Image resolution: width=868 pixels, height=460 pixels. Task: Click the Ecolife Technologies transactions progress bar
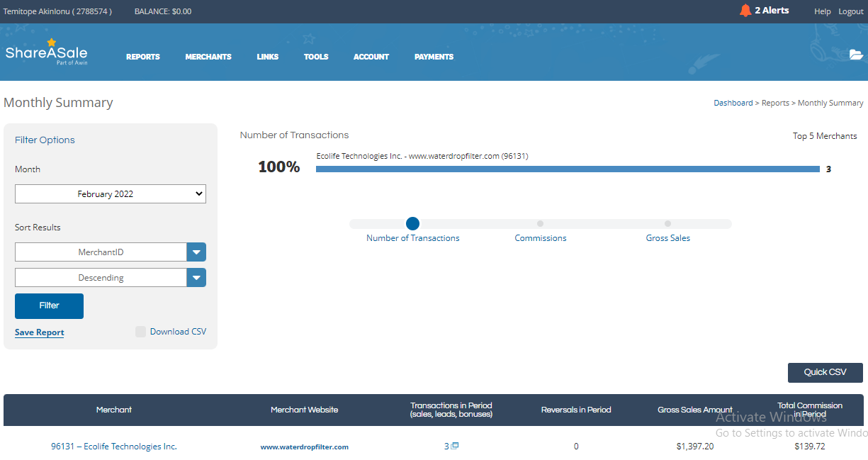coord(568,169)
